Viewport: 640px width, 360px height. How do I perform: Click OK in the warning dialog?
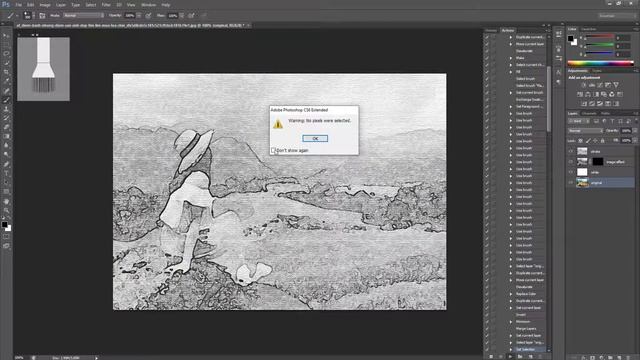(315, 138)
